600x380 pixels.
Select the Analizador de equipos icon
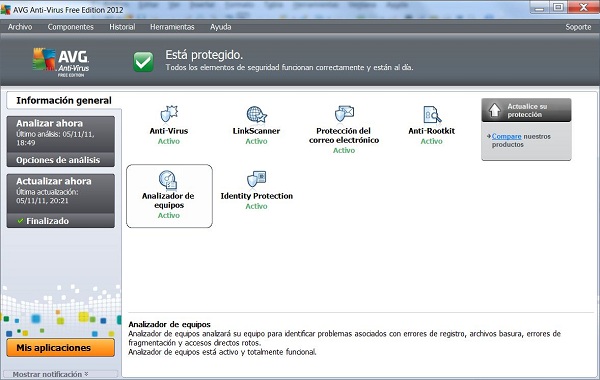168,180
